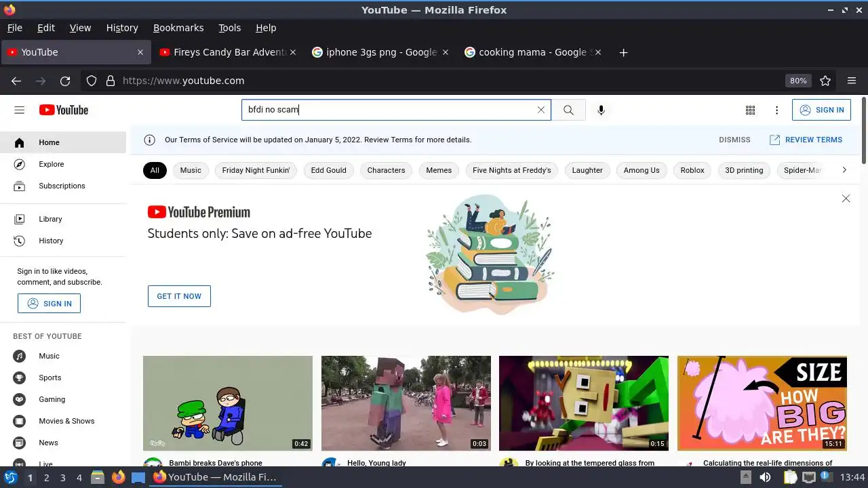Open Sports under Best of YouTube

point(63,378)
